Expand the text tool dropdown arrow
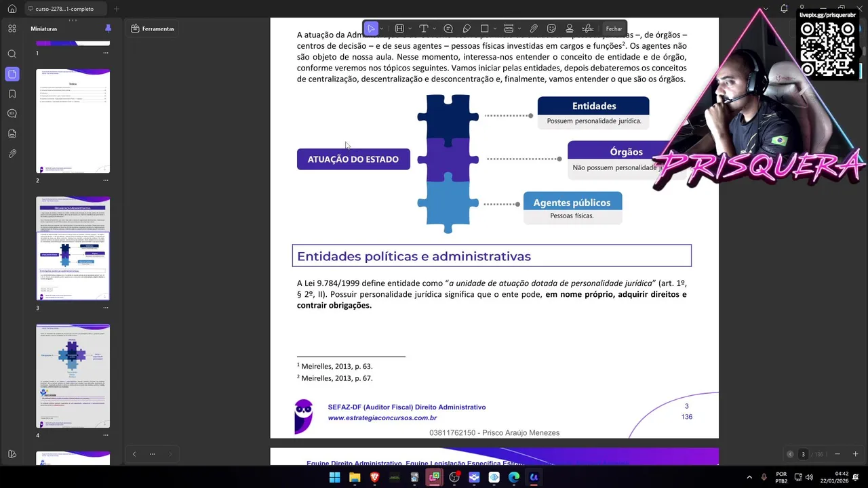 coord(433,28)
